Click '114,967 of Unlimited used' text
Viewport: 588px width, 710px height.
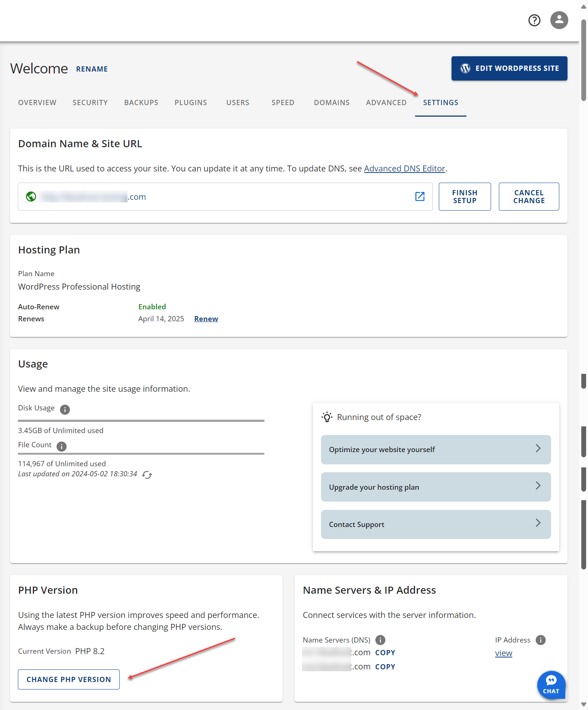(62, 464)
